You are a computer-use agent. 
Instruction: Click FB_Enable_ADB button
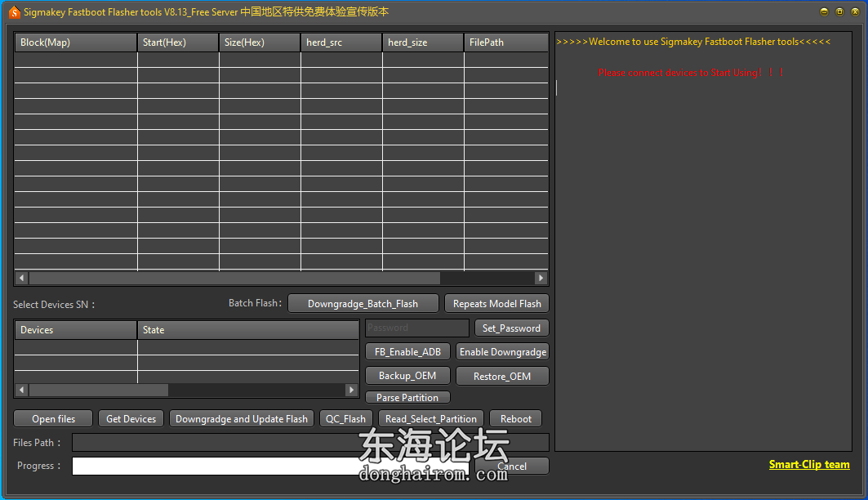coord(407,351)
